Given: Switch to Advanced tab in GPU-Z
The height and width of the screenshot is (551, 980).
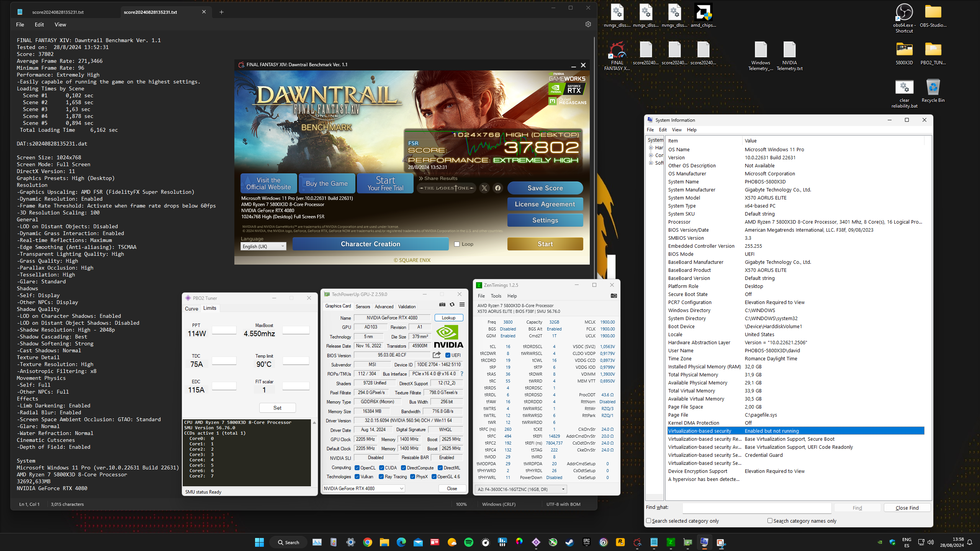Looking at the screenshot, I should pos(384,306).
